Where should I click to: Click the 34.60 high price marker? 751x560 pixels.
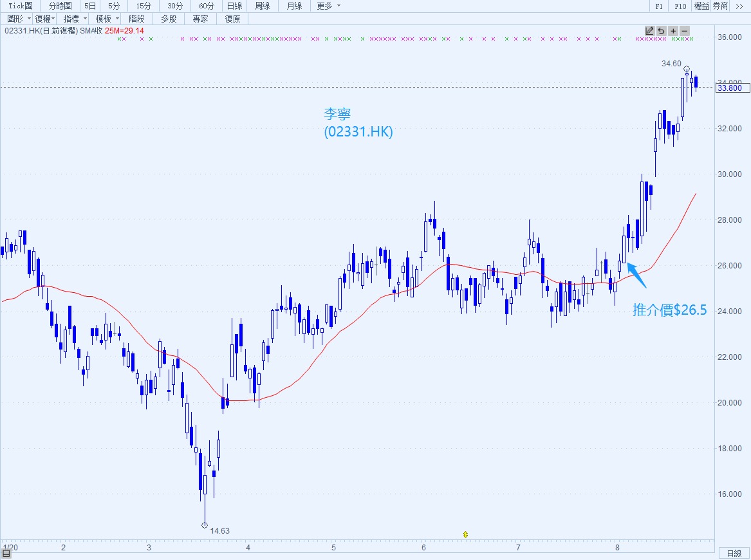[x=671, y=63]
